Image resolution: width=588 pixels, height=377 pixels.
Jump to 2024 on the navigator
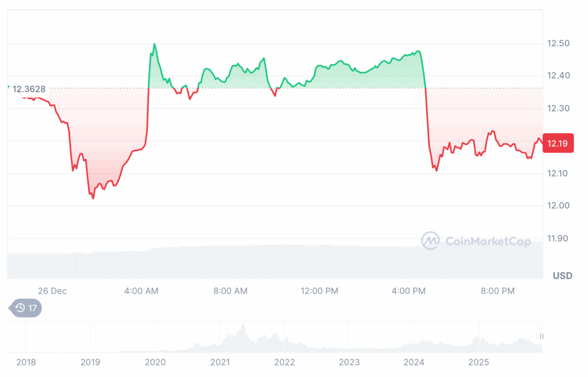[414, 362]
